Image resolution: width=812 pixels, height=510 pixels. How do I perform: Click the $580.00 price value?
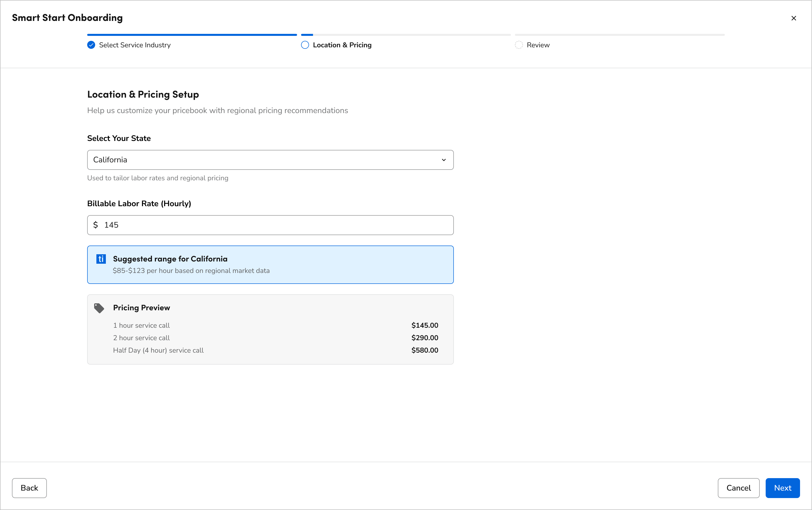[424, 350]
